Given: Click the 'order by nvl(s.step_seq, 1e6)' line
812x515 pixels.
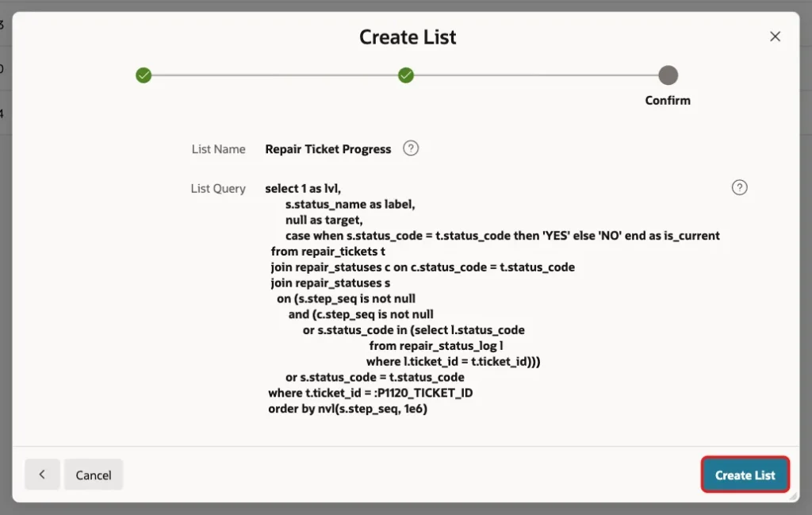Looking at the screenshot, I should 347,409.
